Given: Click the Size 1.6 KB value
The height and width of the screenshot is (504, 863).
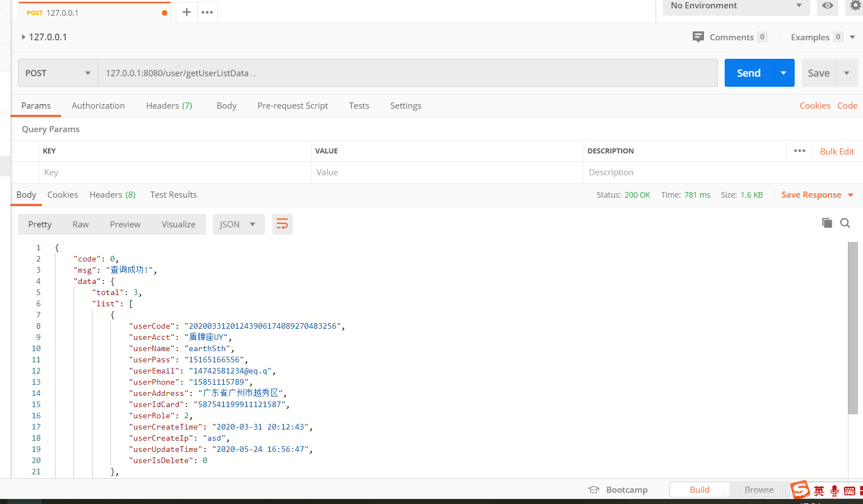Looking at the screenshot, I should 752,195.
